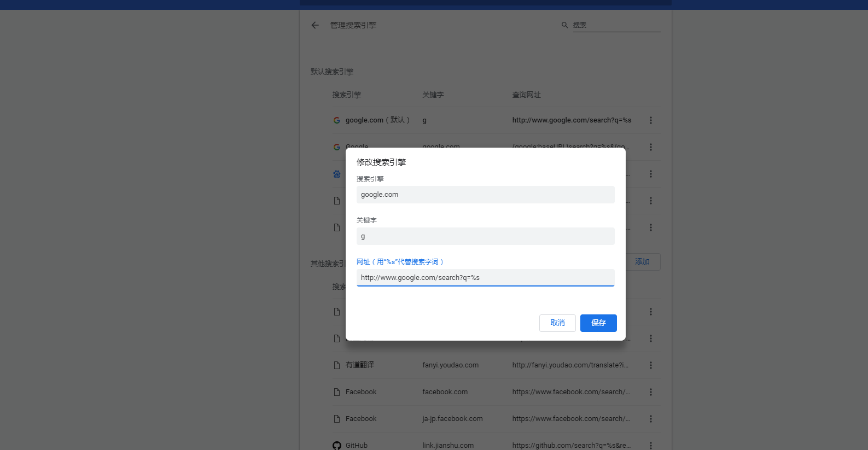Go back using the arrow beside 管理搜索引擎
This screenshot has width=868, height=450.
coord(315,25)
